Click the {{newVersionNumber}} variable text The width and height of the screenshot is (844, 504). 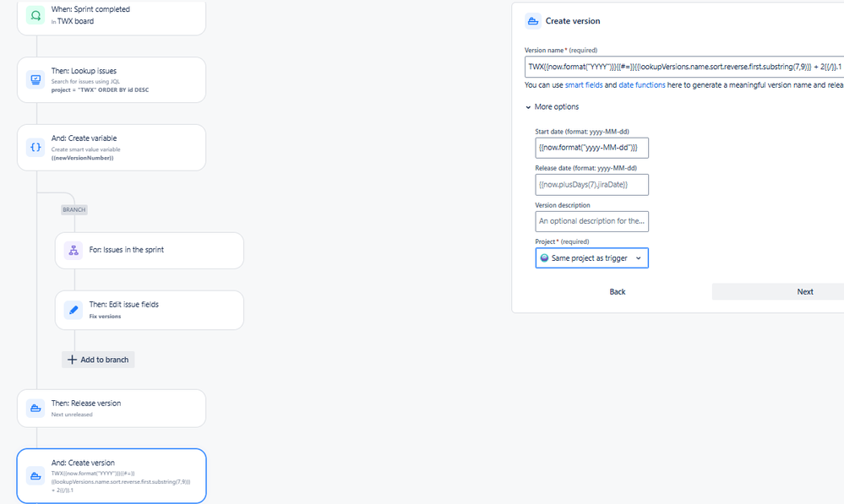82,158
